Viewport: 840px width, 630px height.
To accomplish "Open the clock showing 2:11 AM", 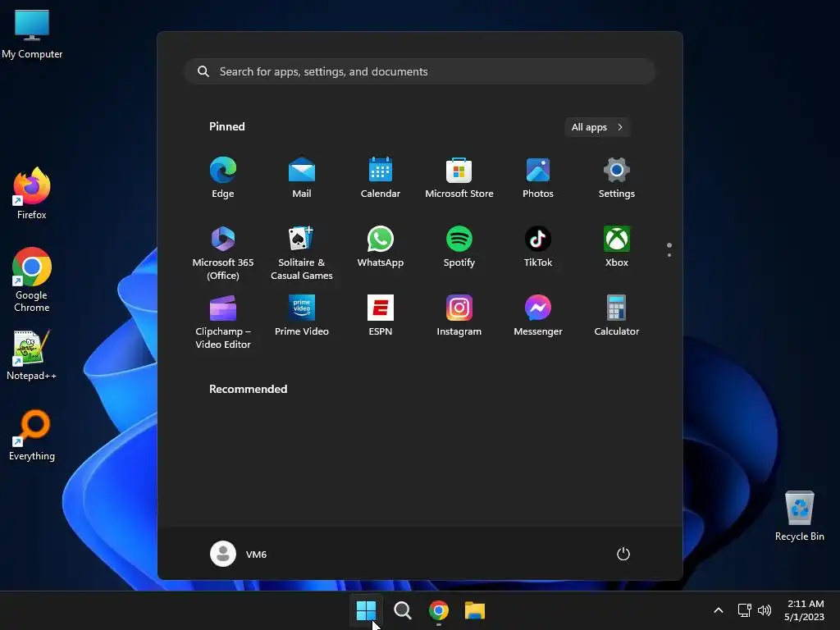I will tap(804, 610).
